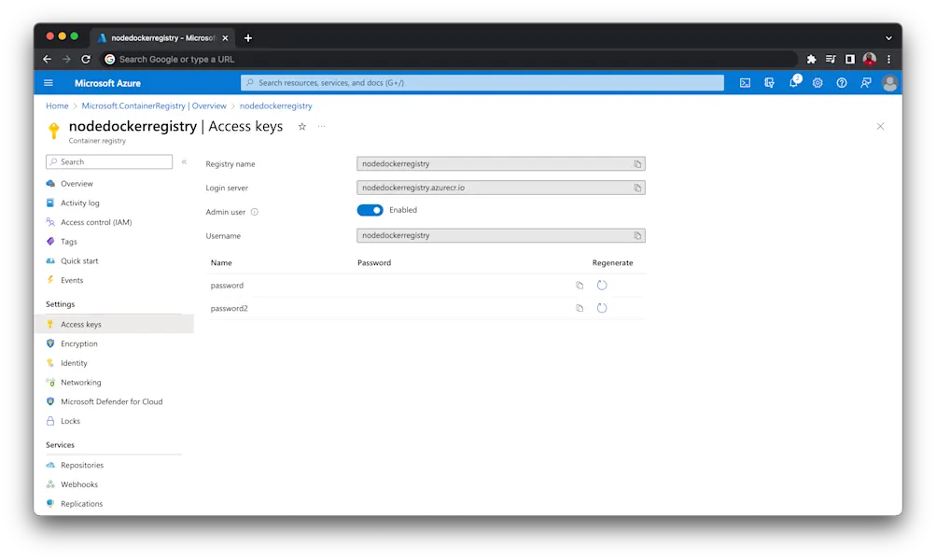Collapse the sidebar with the double chevron
Screen dimensions: 936x560
click(x=183, y=161)
